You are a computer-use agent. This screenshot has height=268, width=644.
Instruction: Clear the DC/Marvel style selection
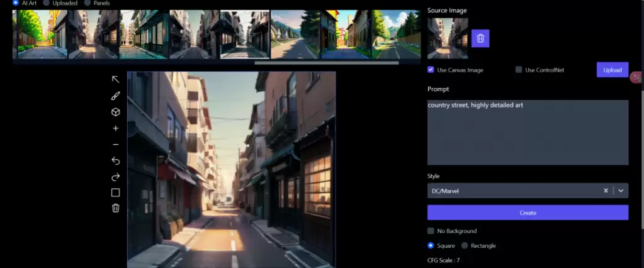point(606,191)
